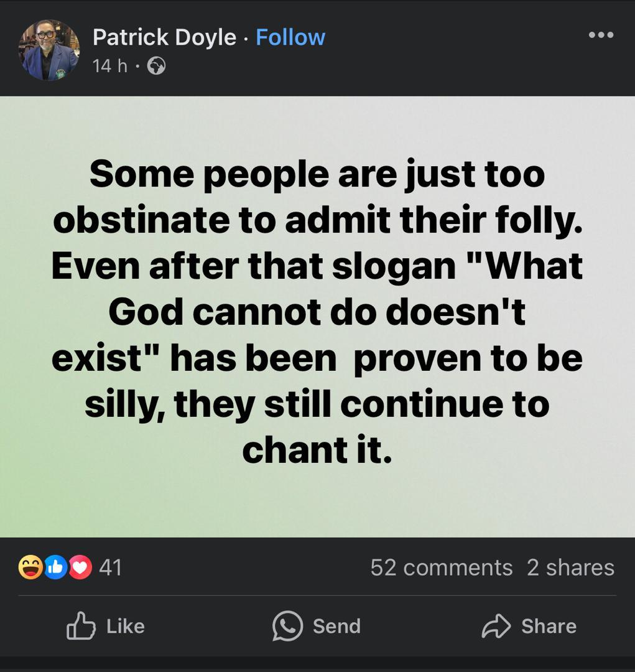Viewport: 635px width, 672px height.
Task: Click the haha laughing reaction emoji
Action: click(x=30, y=567)
